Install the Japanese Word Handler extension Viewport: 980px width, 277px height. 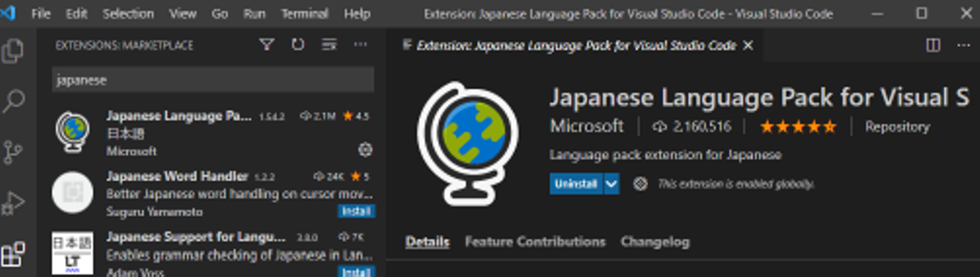coord(356,212)
